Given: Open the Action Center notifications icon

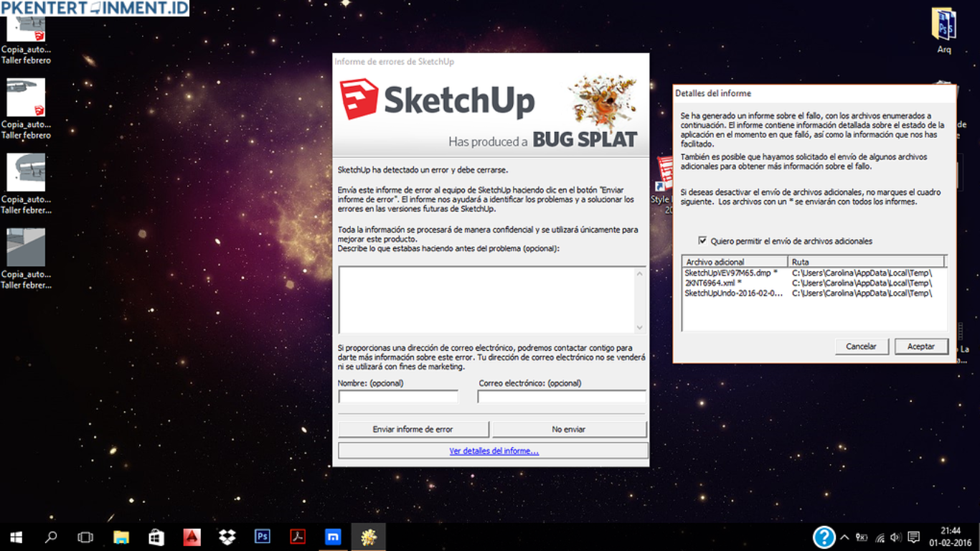Looking at the screenshot, I should tap(913, 536).
